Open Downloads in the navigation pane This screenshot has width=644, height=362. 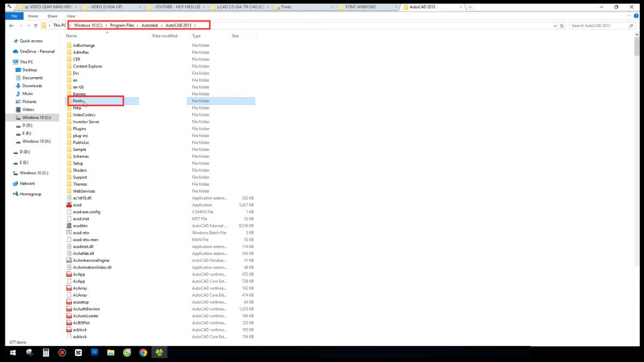(32, 86)
